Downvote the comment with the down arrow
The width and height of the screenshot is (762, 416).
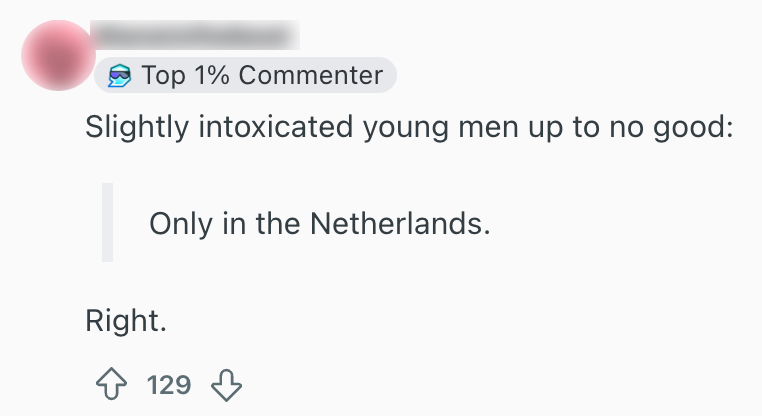click(227, 385)
